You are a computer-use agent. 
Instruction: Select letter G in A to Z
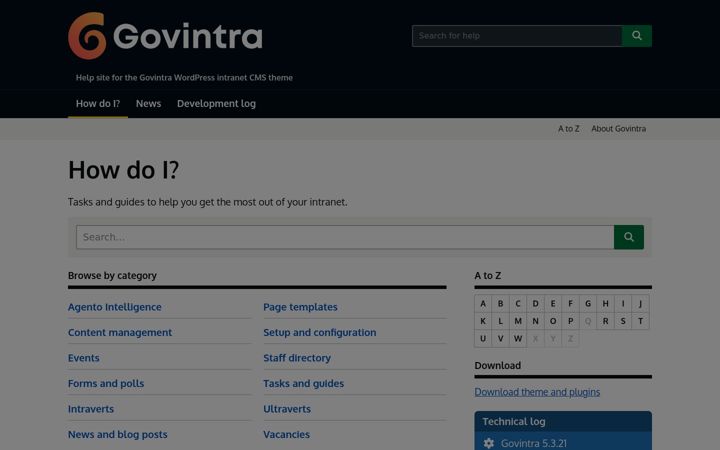tap(588, 304)
